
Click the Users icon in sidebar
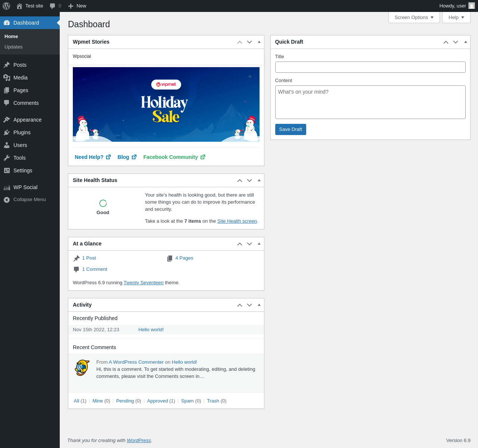7,145
